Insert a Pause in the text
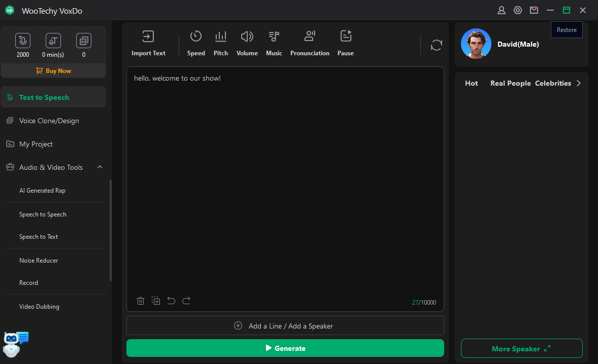Image resolution: width=598 pixels, height=364 pixels. (346, 44)
